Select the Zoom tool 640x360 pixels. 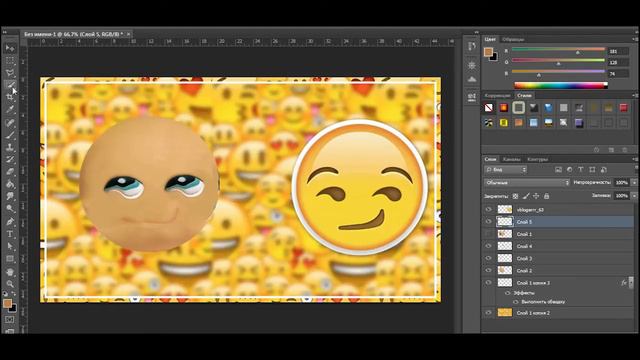(10, 284)
